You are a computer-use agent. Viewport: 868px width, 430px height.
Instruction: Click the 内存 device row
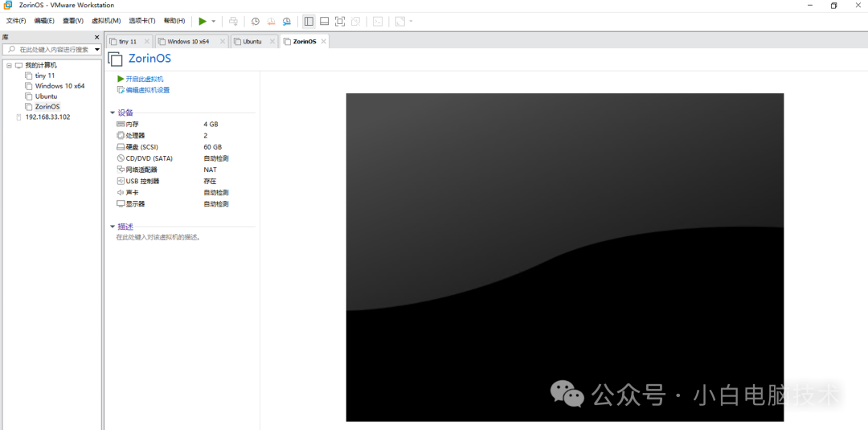tap(186, 124)
